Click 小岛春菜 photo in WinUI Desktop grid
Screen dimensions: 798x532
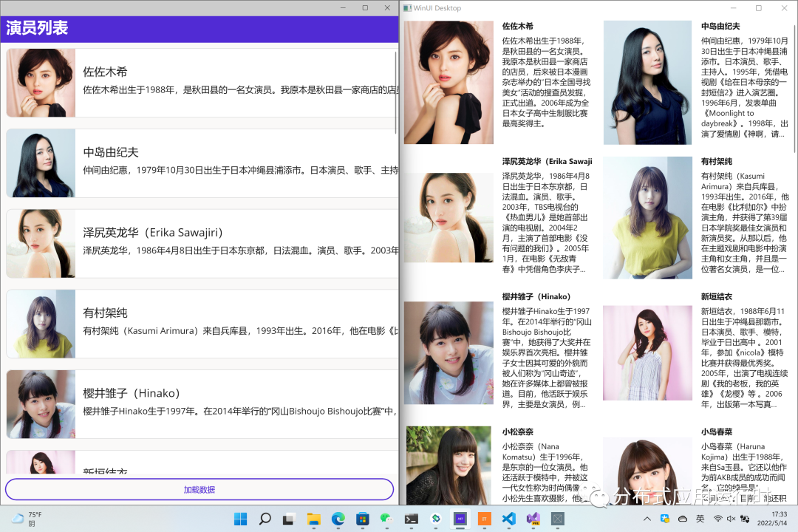click(647, 471)
